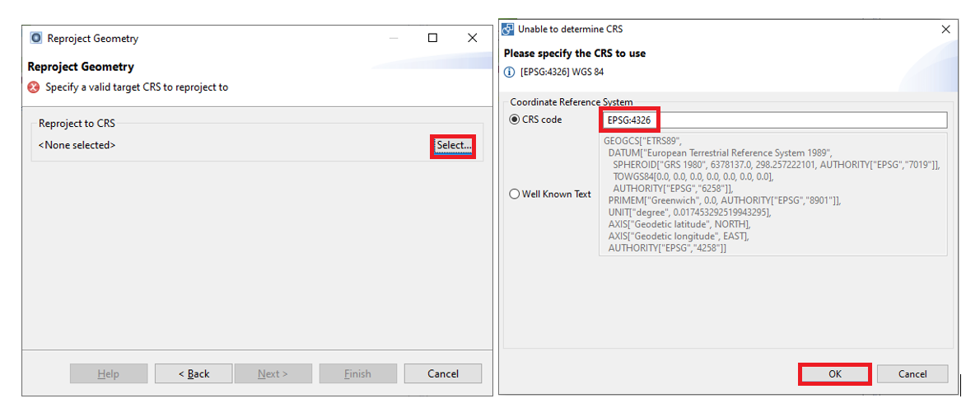Click the red error icon beside the CRS message
The width and height of the screenshot is (980, 408).
pyautogui.click(x=34, y=87)
